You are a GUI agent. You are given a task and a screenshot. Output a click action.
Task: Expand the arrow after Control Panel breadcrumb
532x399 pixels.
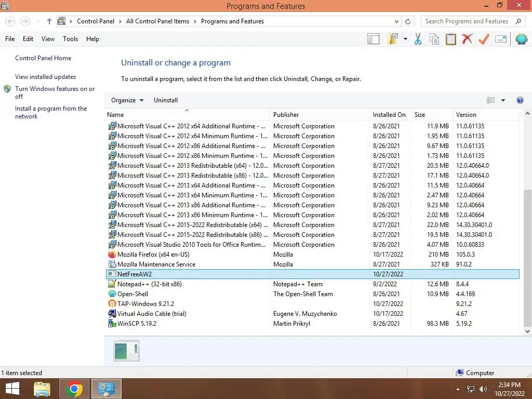[x=121, y=21]
